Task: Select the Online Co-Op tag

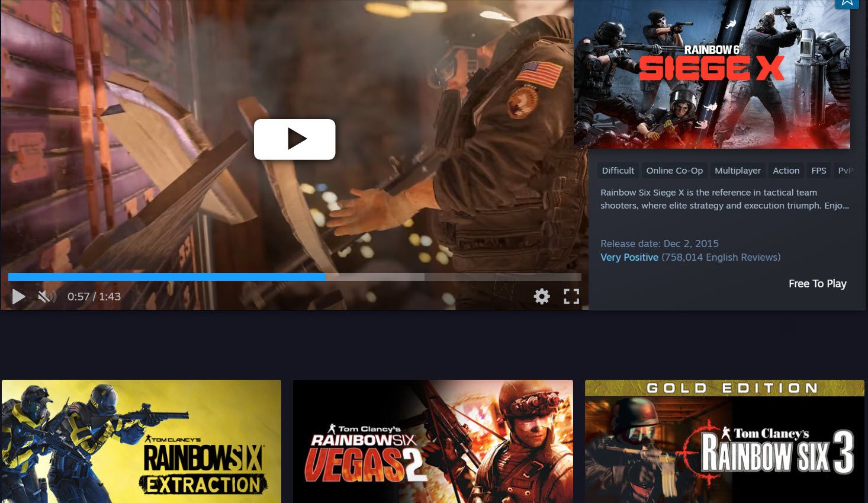Action: click(674, 171)
